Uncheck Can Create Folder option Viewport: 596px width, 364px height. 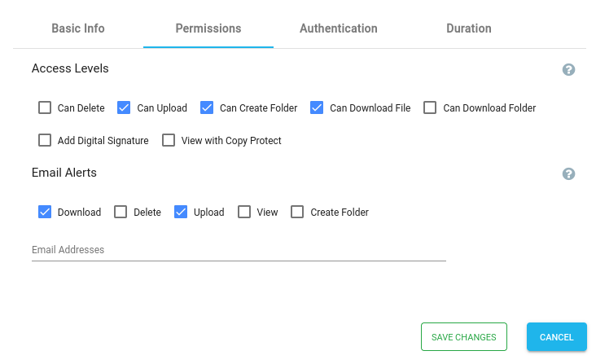(208, 107)
